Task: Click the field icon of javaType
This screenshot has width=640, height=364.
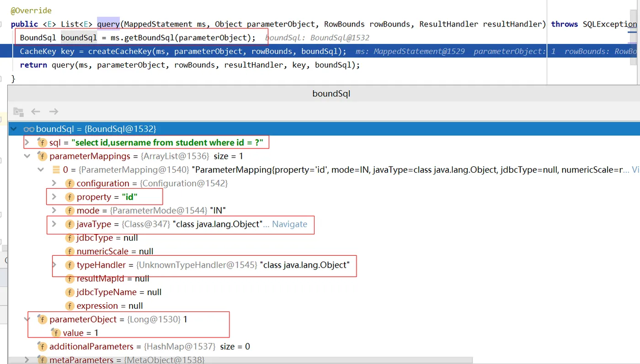Action: coord(69,224)
